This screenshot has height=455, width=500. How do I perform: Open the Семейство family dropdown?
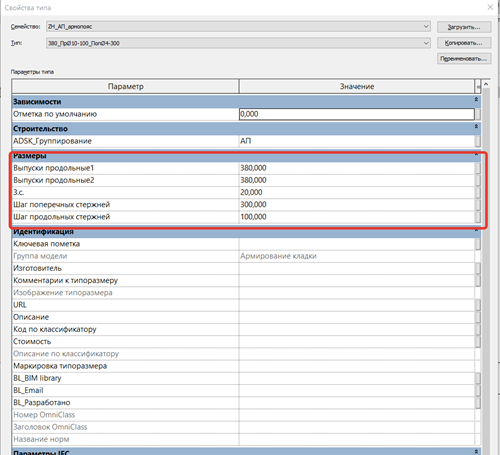tap(238, 27)
